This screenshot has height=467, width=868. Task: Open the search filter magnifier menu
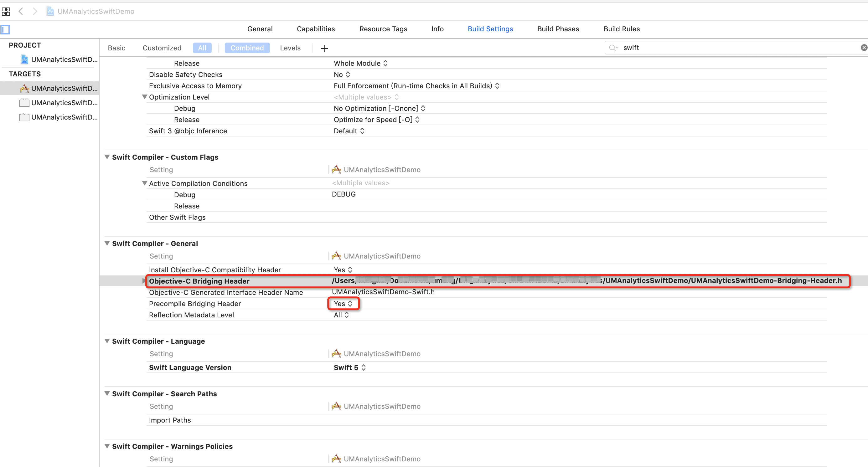(614, 48)
